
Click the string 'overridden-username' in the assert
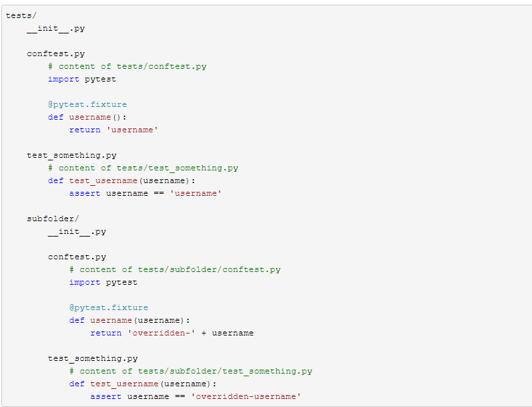(246, 397)
